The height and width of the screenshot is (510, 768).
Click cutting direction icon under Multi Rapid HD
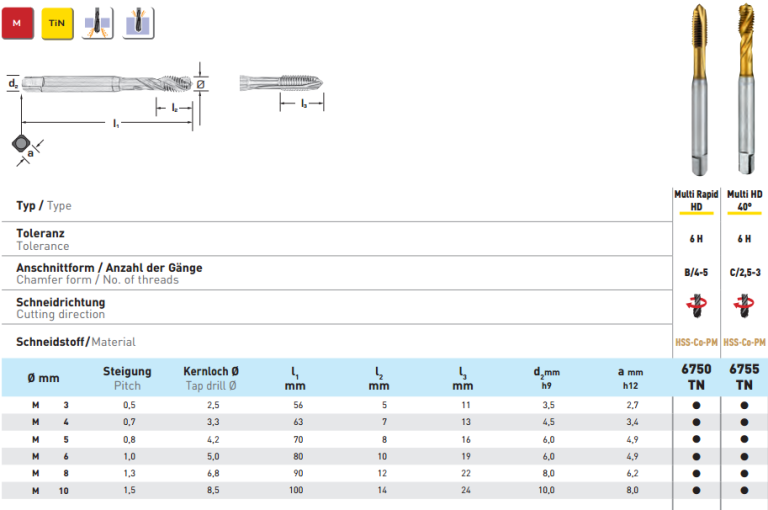[x=696, y=305]
